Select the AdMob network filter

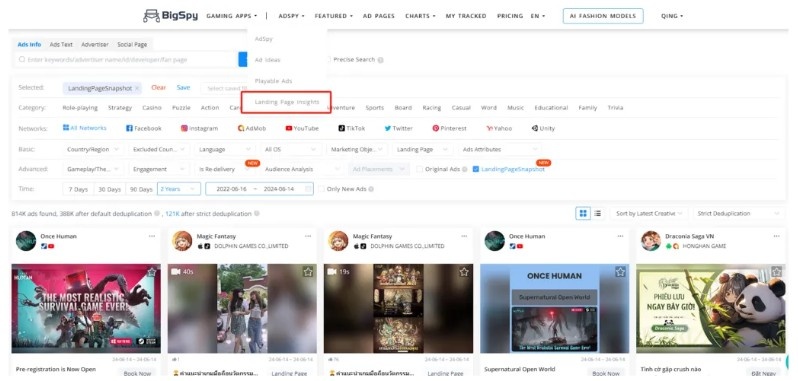click(251, 128)
